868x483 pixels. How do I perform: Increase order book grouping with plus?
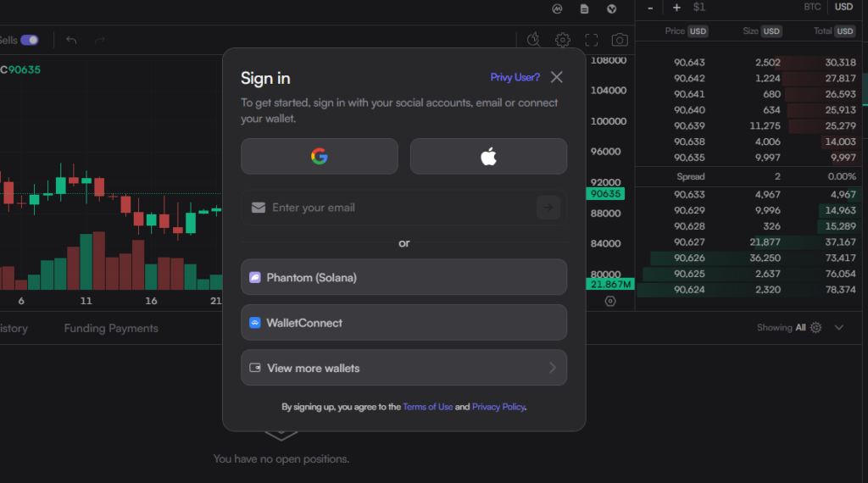pos(676,8)
